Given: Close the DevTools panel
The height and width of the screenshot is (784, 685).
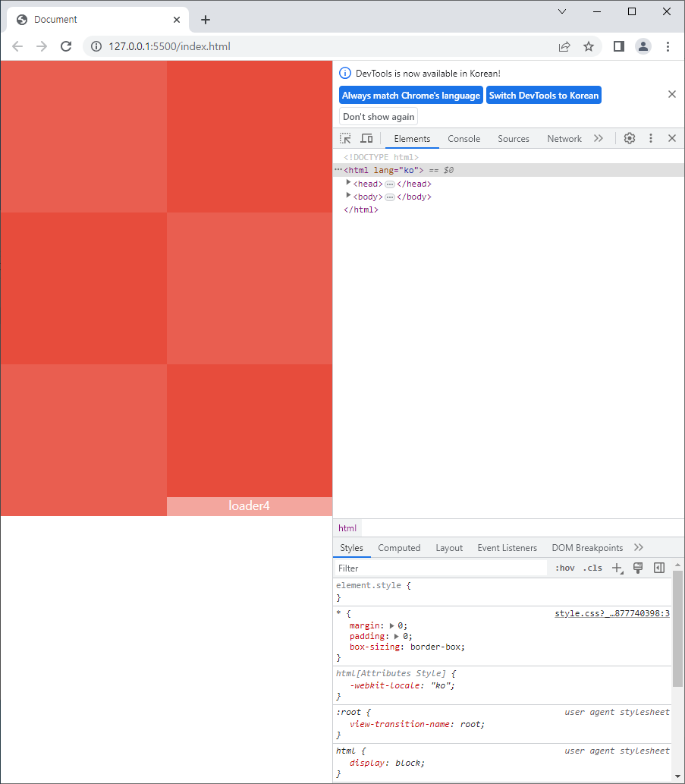Looking at the screenshot, I should pyautogui.click(x=672, y=138).
